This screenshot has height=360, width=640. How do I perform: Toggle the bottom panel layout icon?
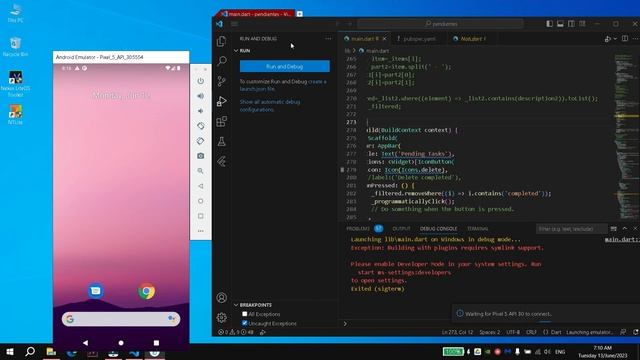click(560, 24)
